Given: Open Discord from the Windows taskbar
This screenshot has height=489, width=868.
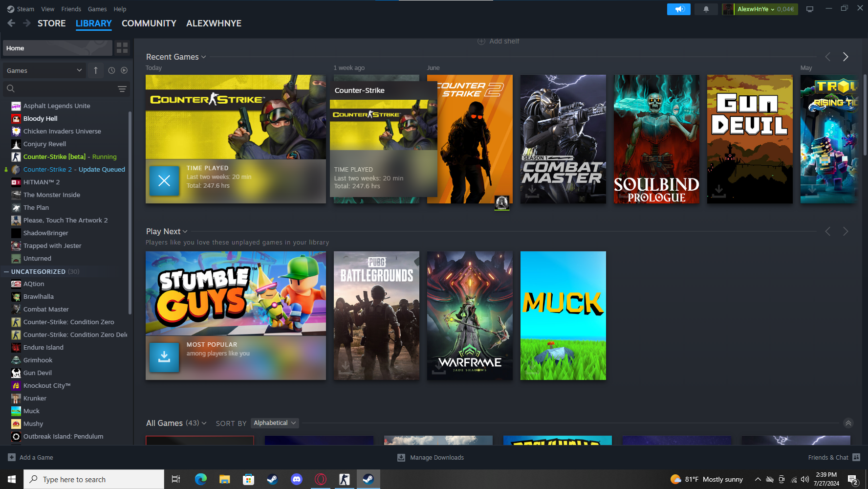Looking at the screenshot, I should [296, 479].
